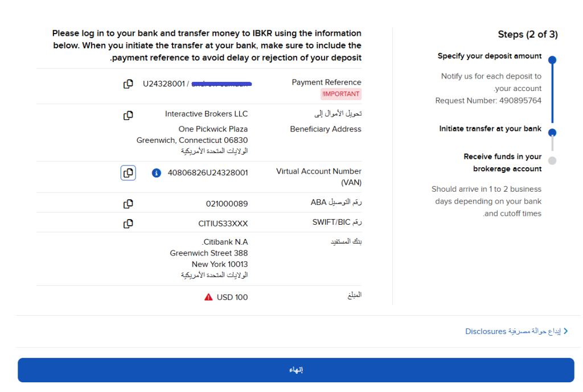This screenshot has height=392, width=583.
Task: Click the Specify your deposit amount step marker
Action: pos(552,60)
